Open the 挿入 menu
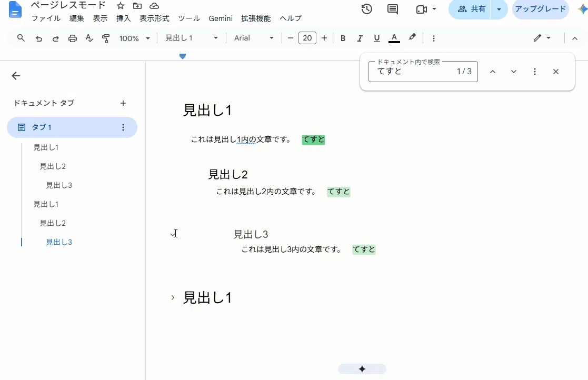 pos(123,18)
